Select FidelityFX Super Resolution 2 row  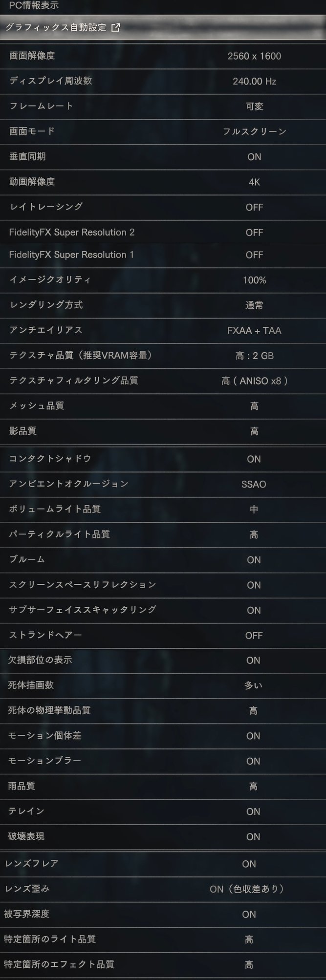[163, 232]
